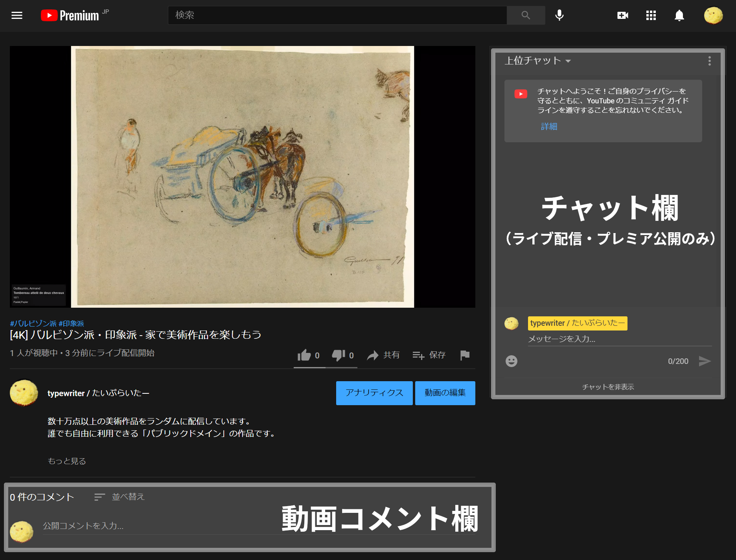Click yellow typewriter chat name badge
Screen dimensions: 736x560
coord(578,323)
